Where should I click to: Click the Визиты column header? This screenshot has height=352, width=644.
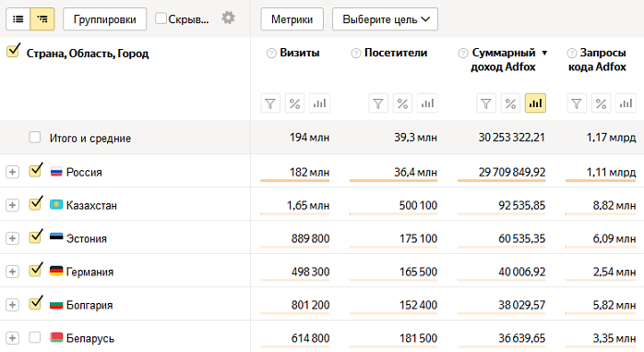tap(300, 53)
